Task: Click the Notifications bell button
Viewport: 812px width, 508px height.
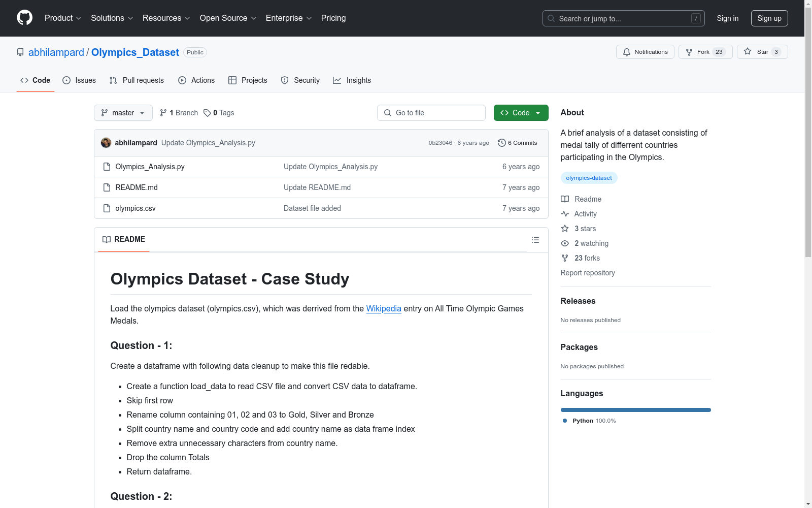Action: 645,52
